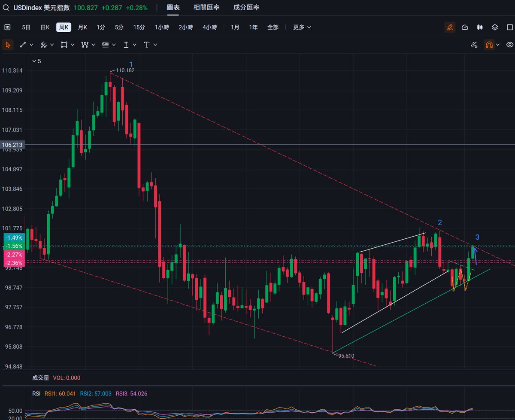The width and height of the screenshot is (515, 420).
Task: Switch to the 4小時 timeframe
Action: (210, 27)
